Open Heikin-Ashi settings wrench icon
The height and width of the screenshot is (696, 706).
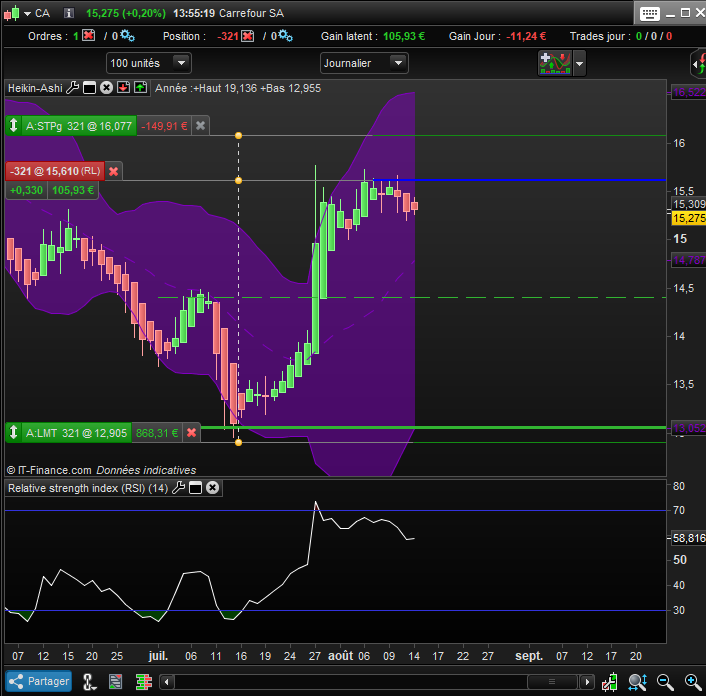pyautogui.click(x=73, y=88)
